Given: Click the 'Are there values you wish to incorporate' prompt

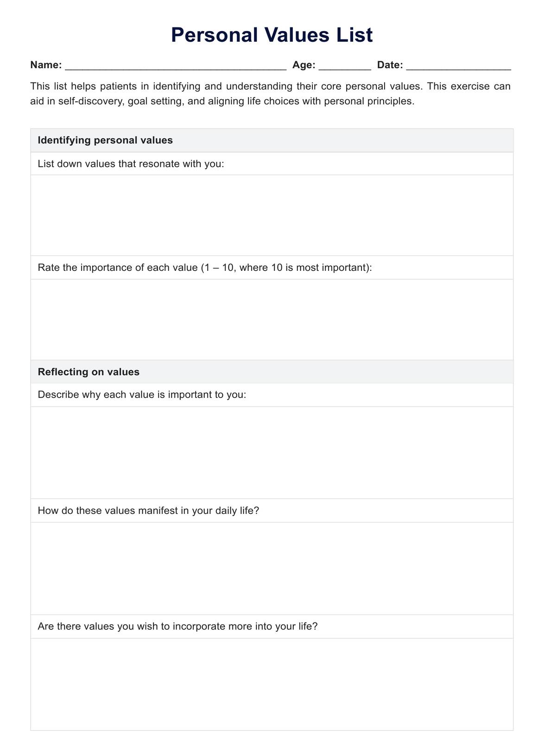Looking at the screenshot, I should (x=177, y=627).
